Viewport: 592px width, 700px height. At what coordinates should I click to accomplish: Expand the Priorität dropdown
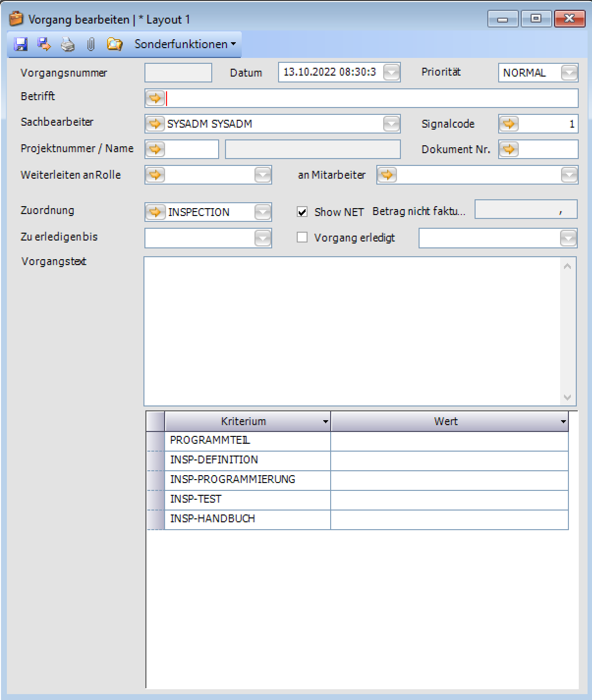tap(569, 73)
